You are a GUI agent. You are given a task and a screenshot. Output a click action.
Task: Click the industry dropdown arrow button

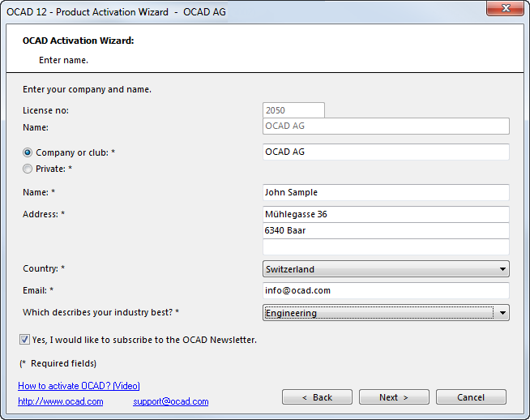[x=502, y=313]
